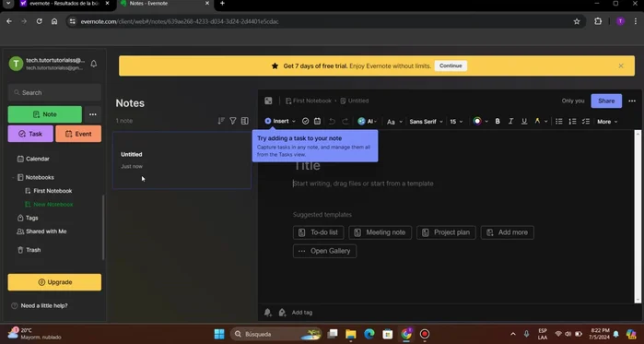This screenshot has height=344, width=644.
Task: Toggle bold formatting
Action: click(498, 121)
